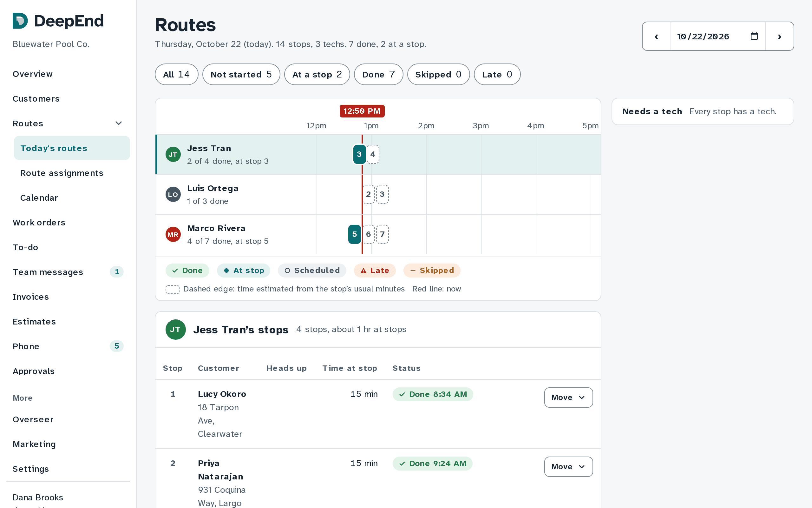Click the Done 8:34 AM status
Viewport: 812px width, 508px height.
433,394
